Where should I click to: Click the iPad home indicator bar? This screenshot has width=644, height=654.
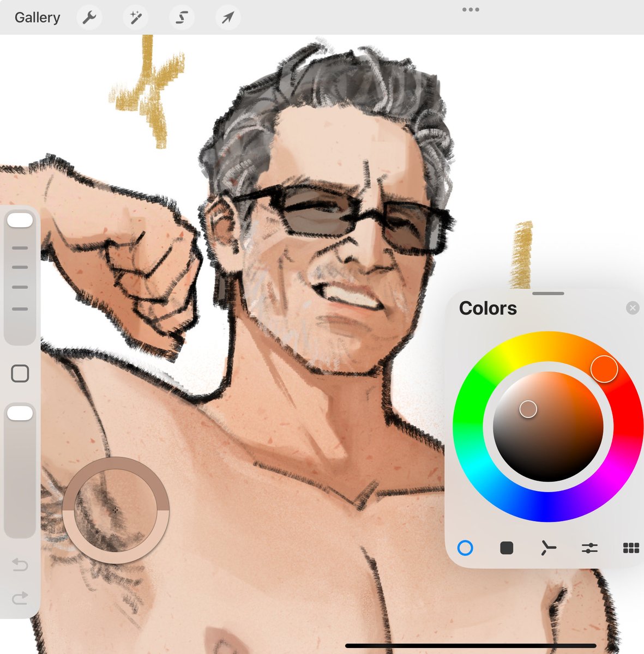pos(471,646)
